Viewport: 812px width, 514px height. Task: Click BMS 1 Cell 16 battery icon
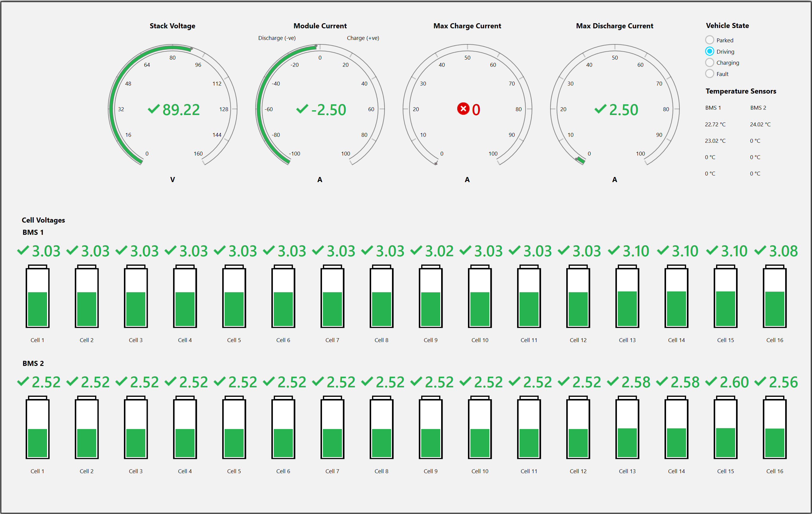pos(774,296)
